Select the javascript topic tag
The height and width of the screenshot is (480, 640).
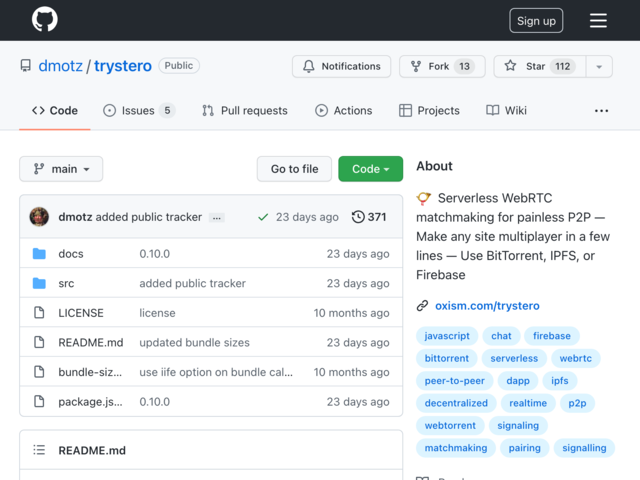point(447,336)
